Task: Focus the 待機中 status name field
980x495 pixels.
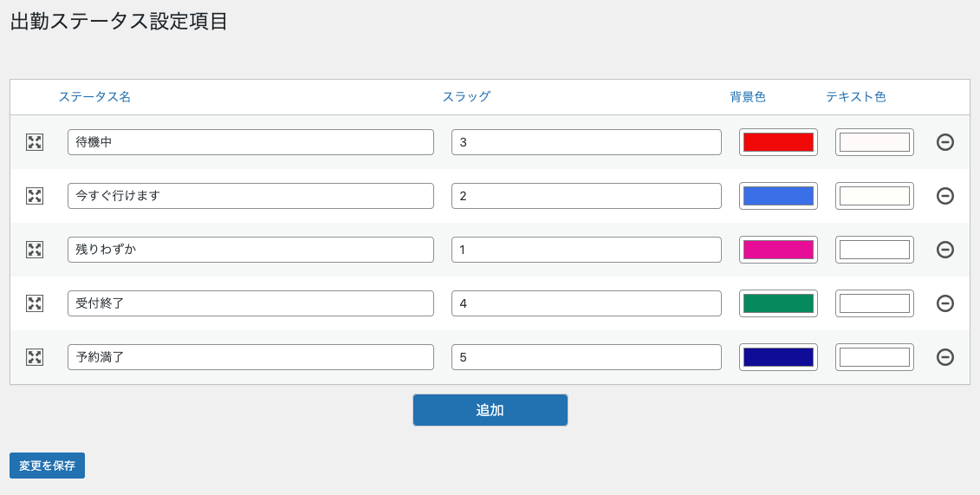Action: click(250, 142)
